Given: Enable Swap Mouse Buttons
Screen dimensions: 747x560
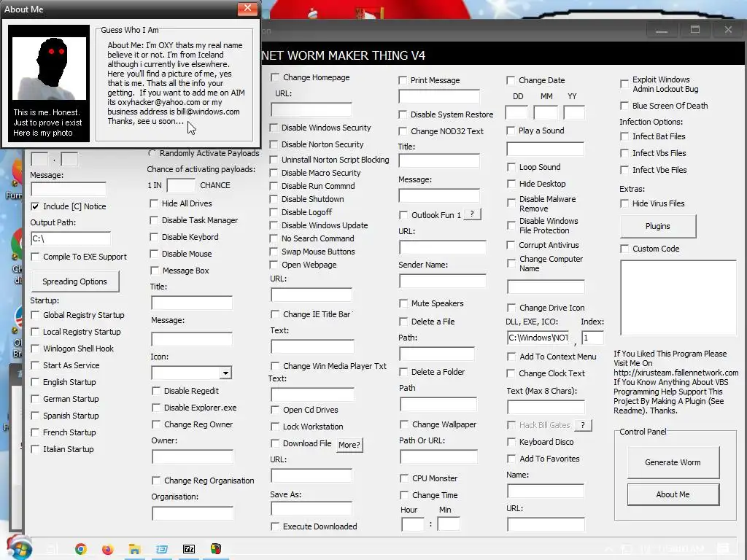Looking at the screenshot, I should (x=274, y=252).
